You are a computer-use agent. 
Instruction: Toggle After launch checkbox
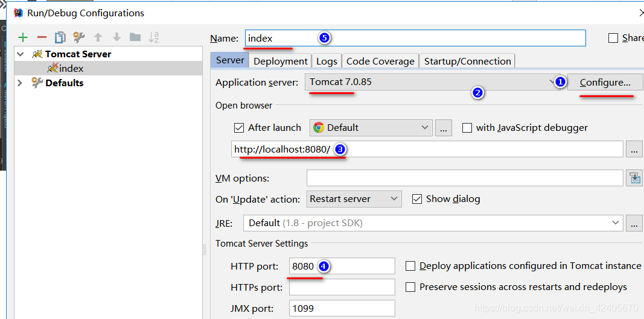pyautogui.click(x=238, y=128)
